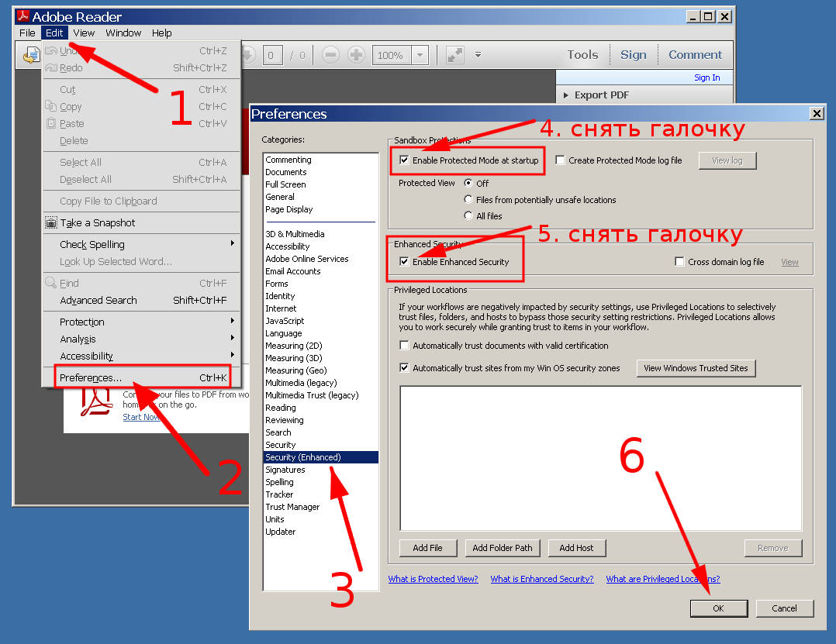The width and height of the screenshot is (836, 644).
Task: Select the Security (Enhanced) category
Action: (320, 457)
